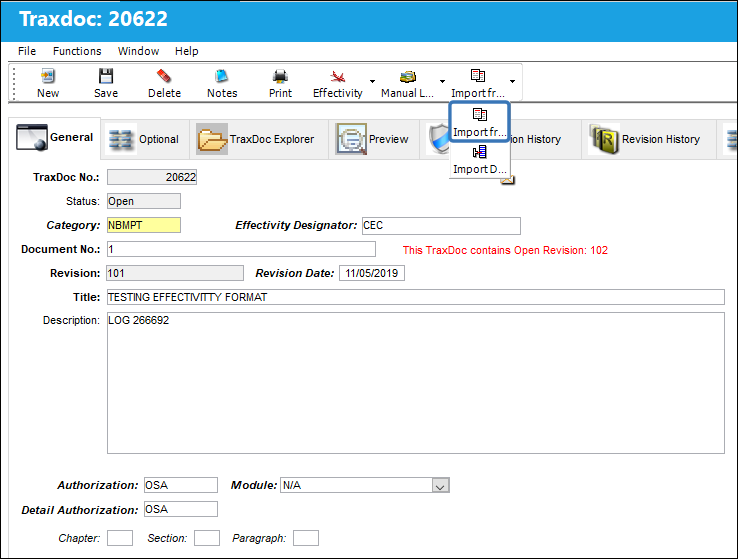Expand the Manual L... dropdown arrow
The width and height of the screenshot is (738, 559).
point(442,81)
